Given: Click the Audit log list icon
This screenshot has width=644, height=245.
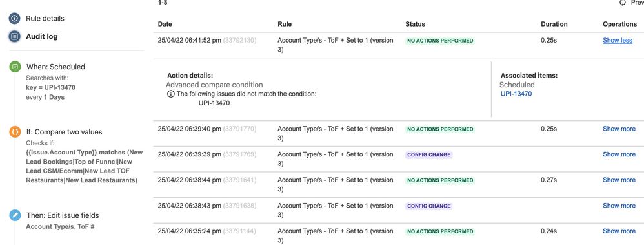Looking at the screenshot, I should (x=15, y=37).
